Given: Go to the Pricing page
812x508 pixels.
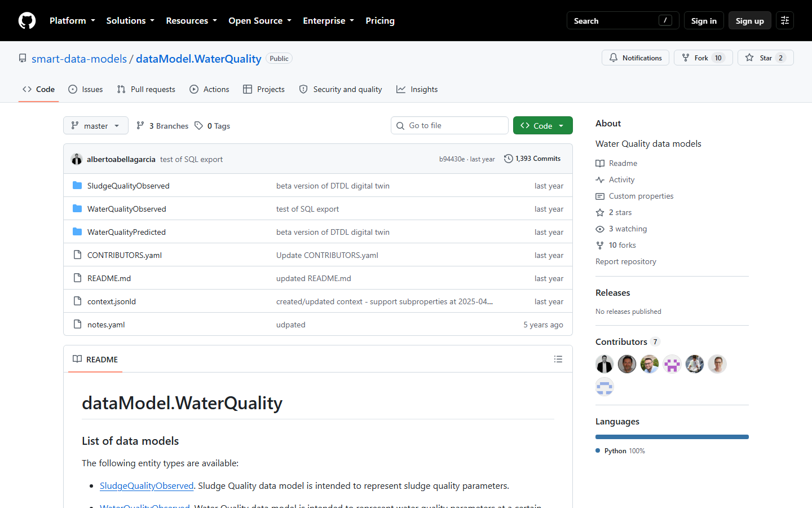Looking at the screenshot, I should (x=380, y=21).
